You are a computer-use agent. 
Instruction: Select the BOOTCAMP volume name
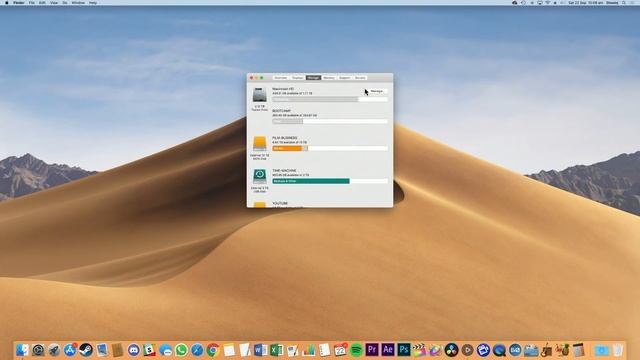[282, 111]
